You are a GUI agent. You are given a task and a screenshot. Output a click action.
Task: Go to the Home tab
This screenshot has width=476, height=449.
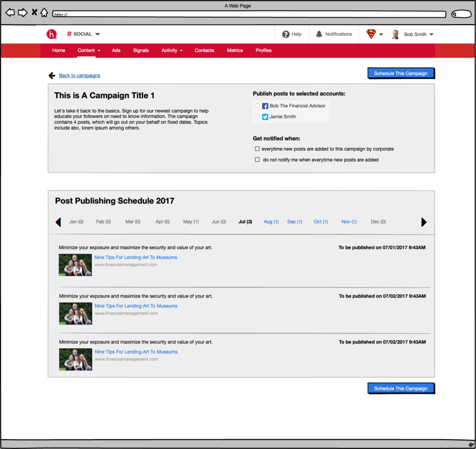(x=59, y=50)
